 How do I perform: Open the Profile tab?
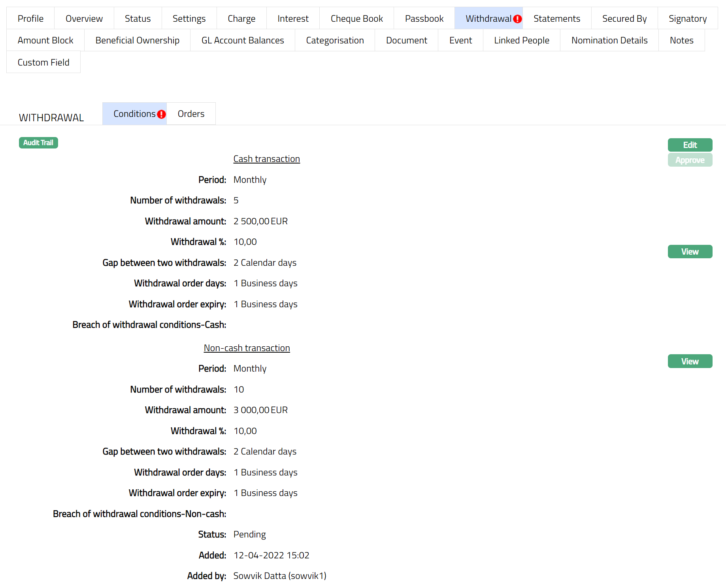30,19
